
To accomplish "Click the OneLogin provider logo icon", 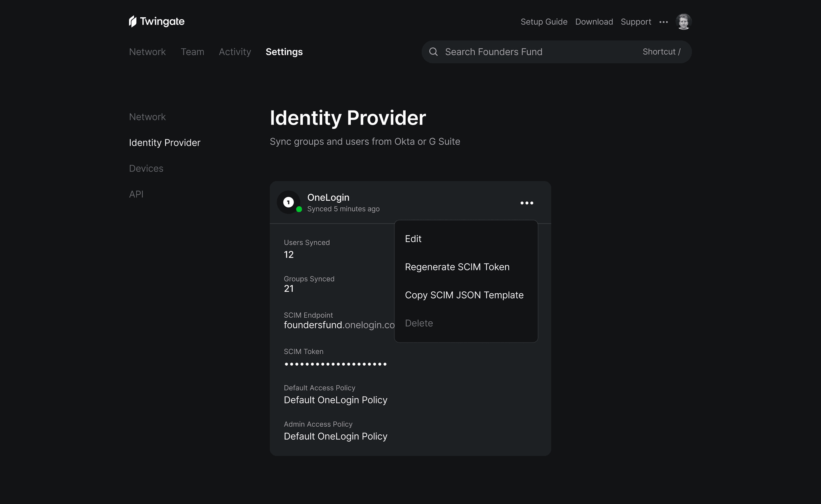I will coord(289,202).
